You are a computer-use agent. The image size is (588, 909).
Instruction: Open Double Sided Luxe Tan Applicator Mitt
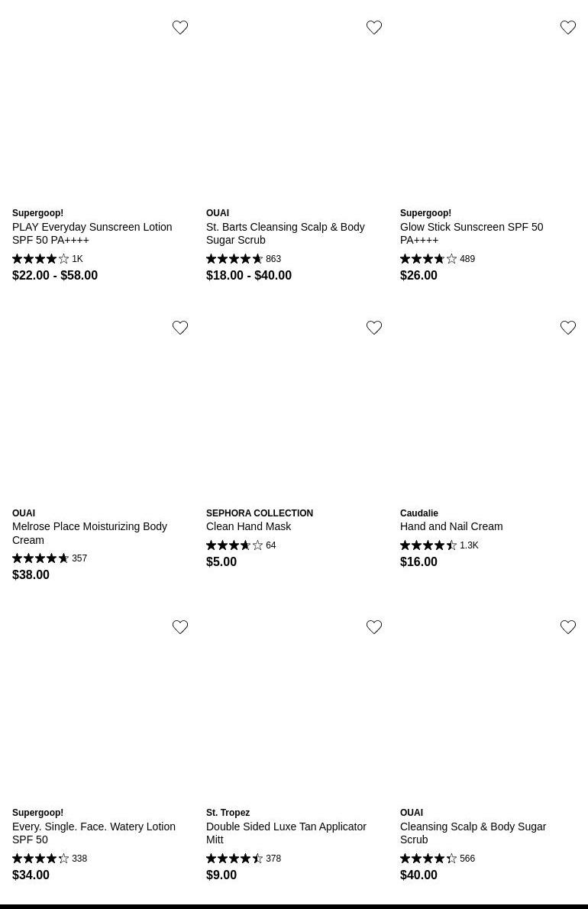pyautogui.click(x=286, y=833)
